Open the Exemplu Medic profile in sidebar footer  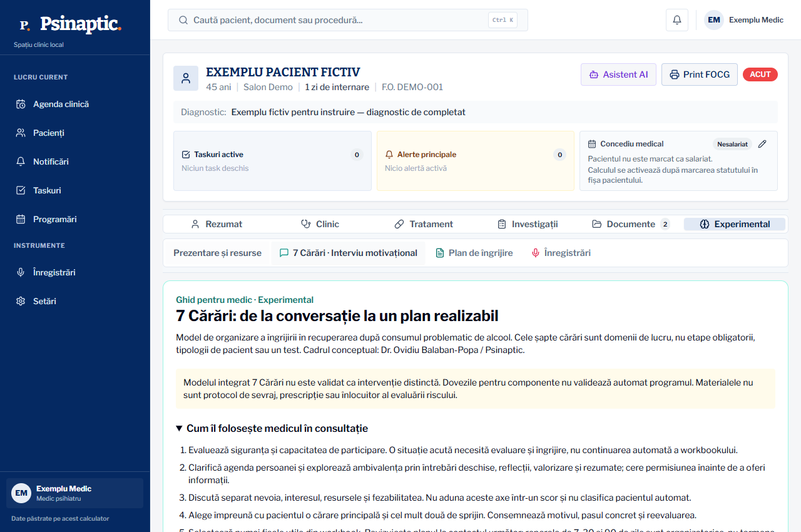click(x=75, y=493)
